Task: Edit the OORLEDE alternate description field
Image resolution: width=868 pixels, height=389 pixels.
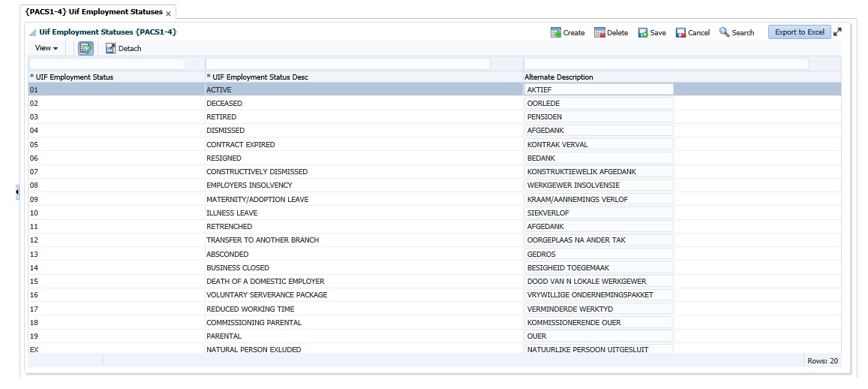Action: pyautogui.click(x=599, y=103)
